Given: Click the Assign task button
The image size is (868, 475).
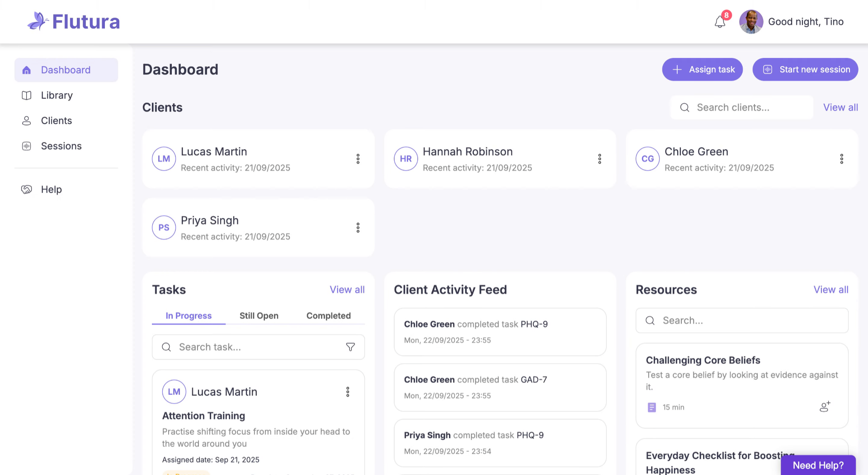Looking at the screenshot, I should click(702, 69).
